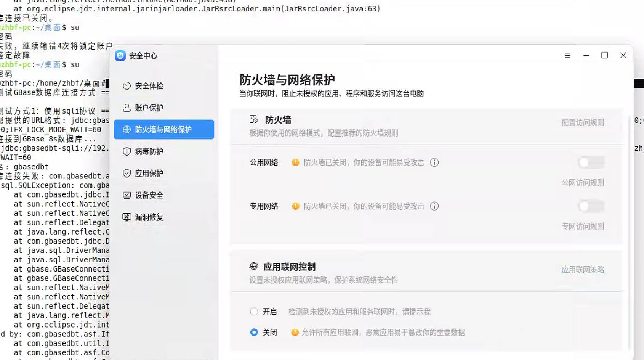Click the 应用联网控制 section icon
This screenshot has width=644, height=360.
[x=253, y=266]
